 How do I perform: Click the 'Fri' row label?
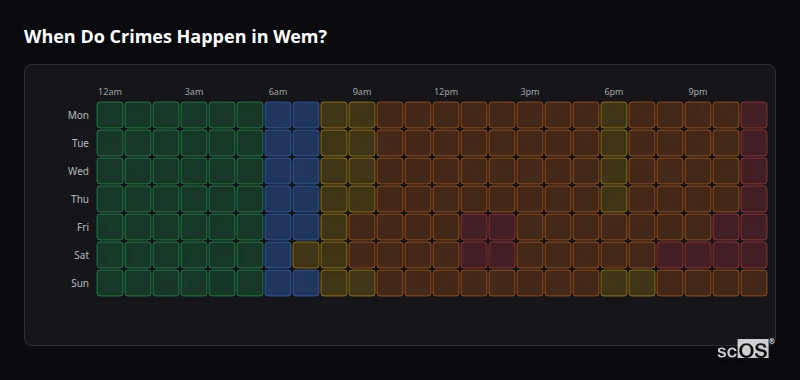click(83, 227)
